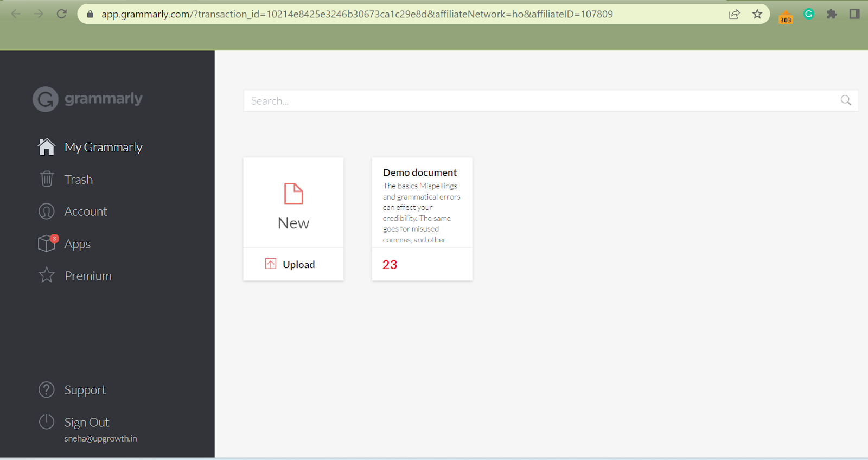Click the browser address bar URL

(x=357, y=14)
